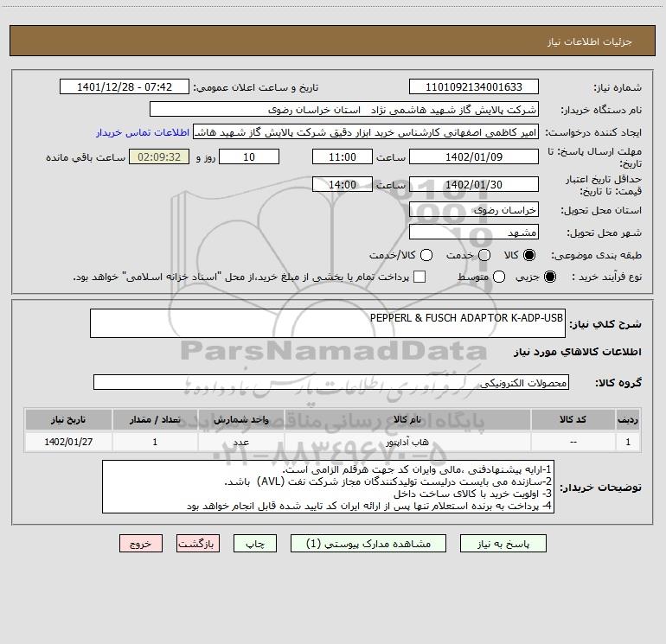666x644 pixels.
Task: Click the جزئیات اطلاعات نیاز header title
Action: point(589,41)
